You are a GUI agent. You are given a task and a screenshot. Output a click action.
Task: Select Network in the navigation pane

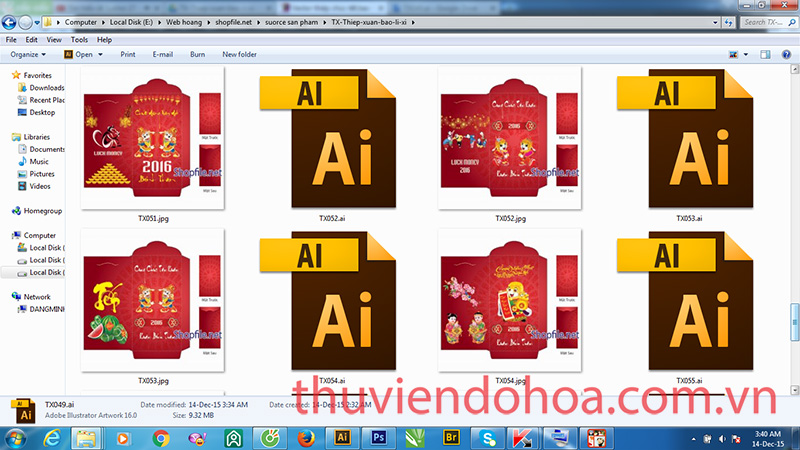tap(31, 296)
